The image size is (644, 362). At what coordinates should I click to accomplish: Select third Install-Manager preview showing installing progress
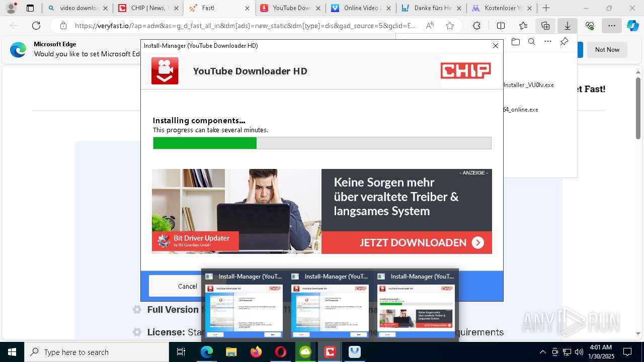pyautogui.click(x=416, y=311)
